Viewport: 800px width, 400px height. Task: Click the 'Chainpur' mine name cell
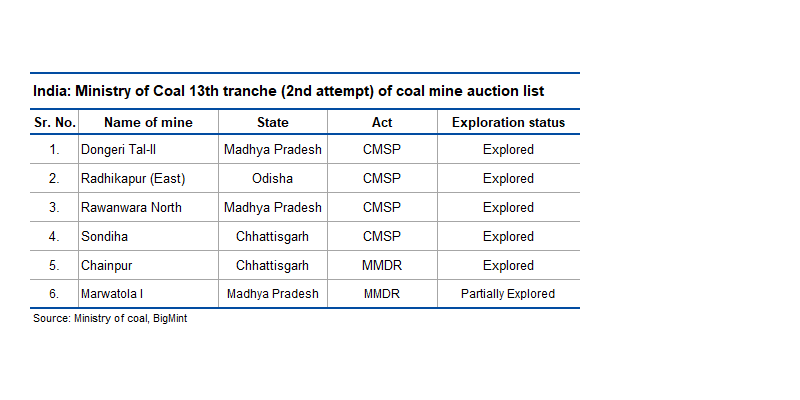click(x=106, y=266)
